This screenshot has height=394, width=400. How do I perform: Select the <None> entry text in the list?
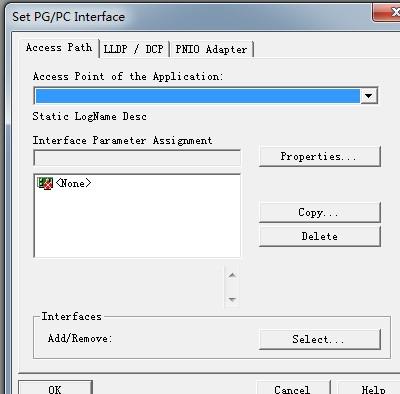pos(74,183)
